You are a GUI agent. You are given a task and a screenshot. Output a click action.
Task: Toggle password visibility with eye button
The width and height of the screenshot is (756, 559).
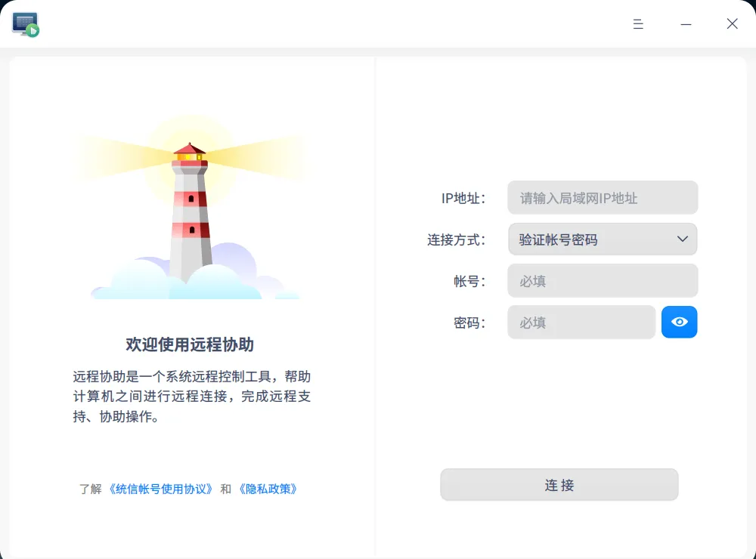[679, 322]
